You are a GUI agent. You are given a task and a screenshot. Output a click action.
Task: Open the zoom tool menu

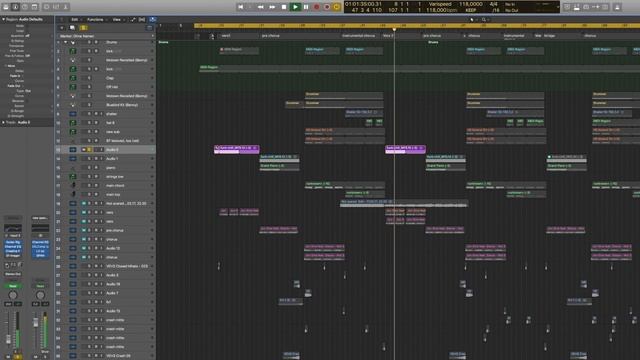[x=484, y=19]
